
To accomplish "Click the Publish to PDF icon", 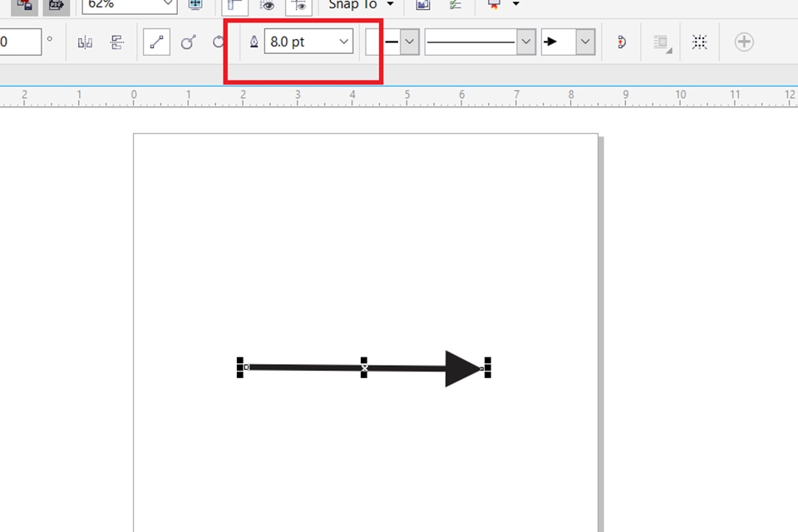I will pyautogui.click(x=55, y=6).
